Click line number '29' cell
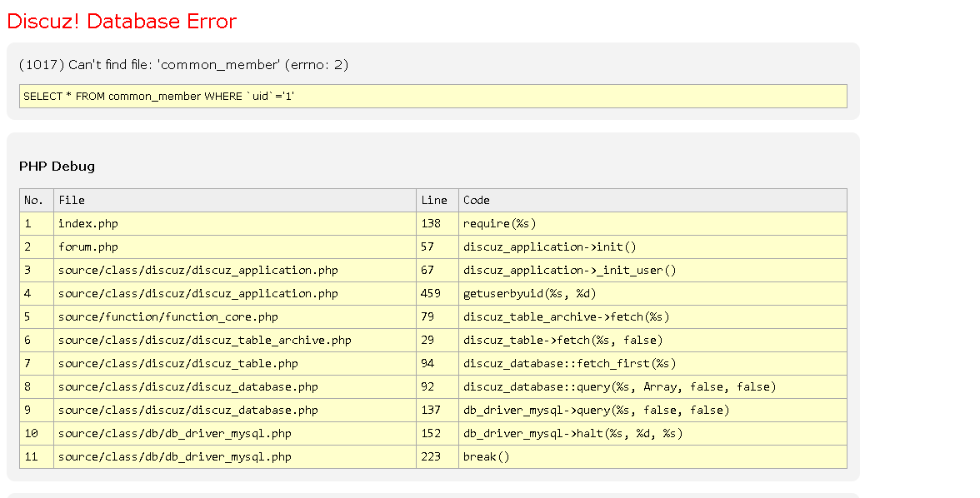Image resolution: width=980 pixels, height=498 pixels. (437, 340)
